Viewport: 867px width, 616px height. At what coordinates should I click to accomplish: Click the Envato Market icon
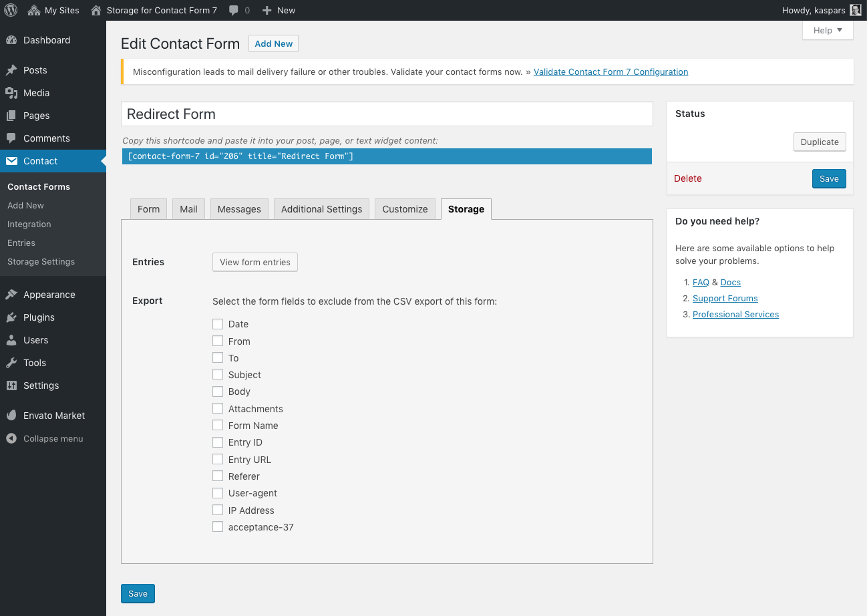[x=11, y=415]
